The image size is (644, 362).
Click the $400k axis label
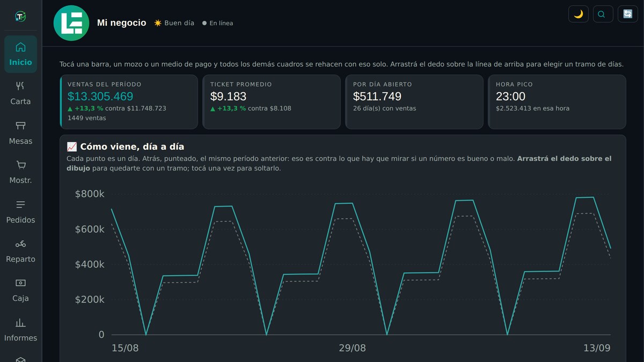click(90, 264)
